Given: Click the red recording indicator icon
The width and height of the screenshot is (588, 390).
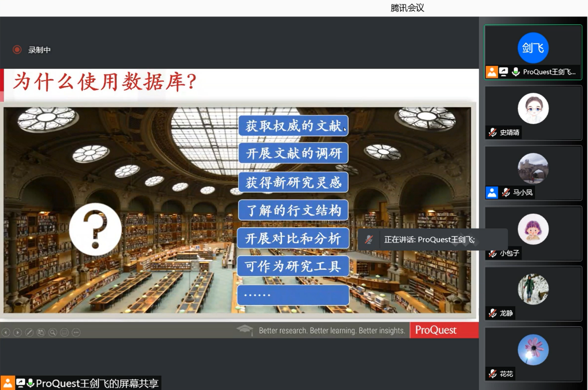Looking at the screenshot, I should (x=17, y=50).
